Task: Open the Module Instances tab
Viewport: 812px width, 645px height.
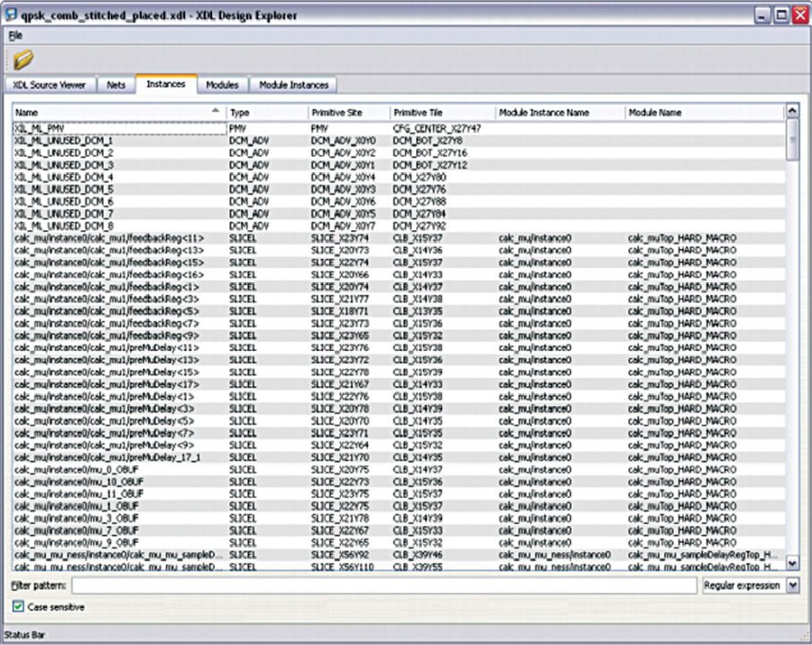Action: pos(294,85)
